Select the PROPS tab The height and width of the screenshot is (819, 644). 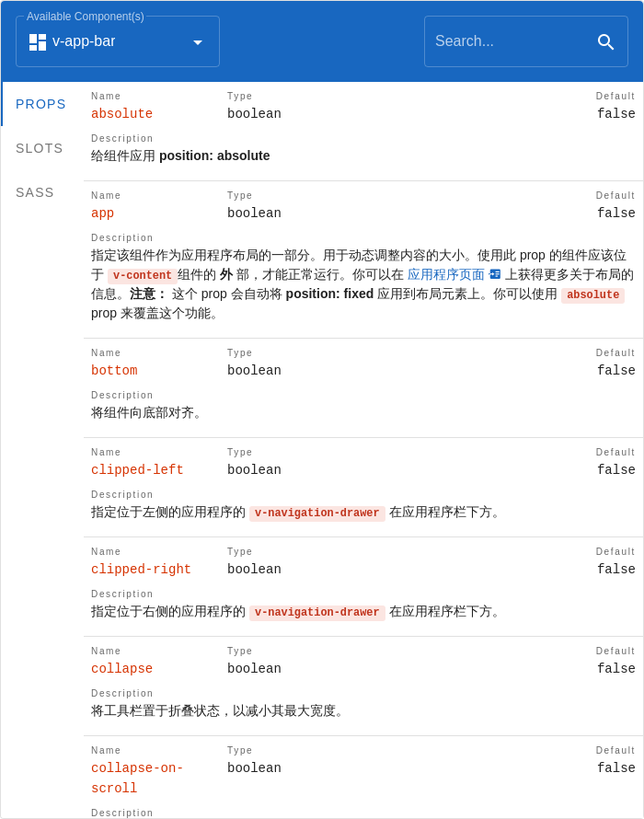click(40, 104)
